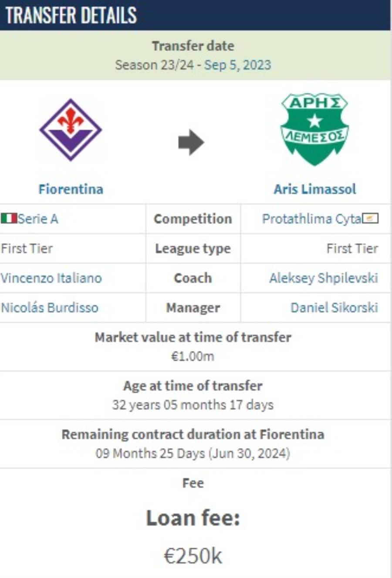
Task: Click the age at time of transfer value
Action: coord(193,405)
